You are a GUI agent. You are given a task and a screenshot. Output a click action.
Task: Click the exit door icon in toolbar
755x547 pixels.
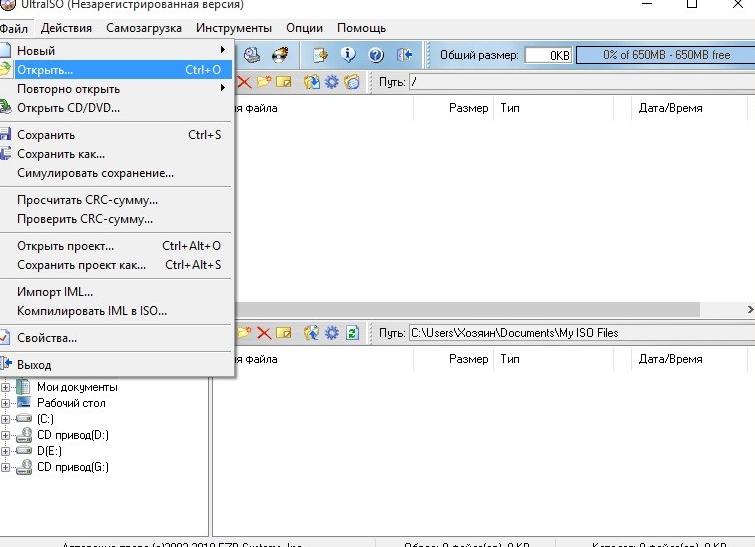pyautogui.click(x=404, y=55)
